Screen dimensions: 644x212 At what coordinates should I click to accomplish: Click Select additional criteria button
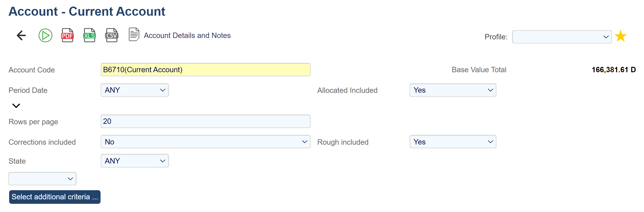click(x=55, y=197)
